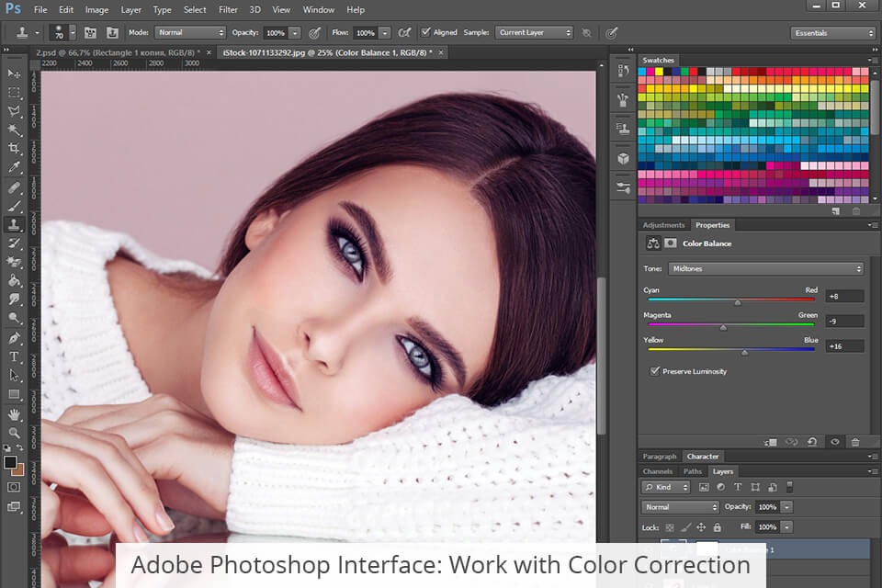
Task: Select the Hand tool
Action: pyautogui.click(x=14, y=414)
